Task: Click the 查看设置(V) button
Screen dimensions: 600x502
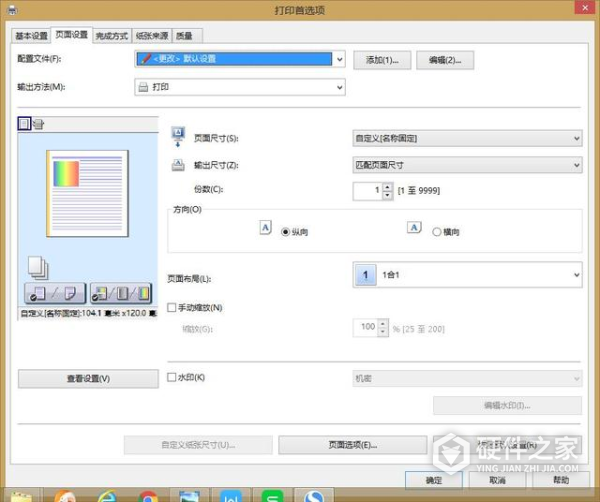Action: click(88, 379)
